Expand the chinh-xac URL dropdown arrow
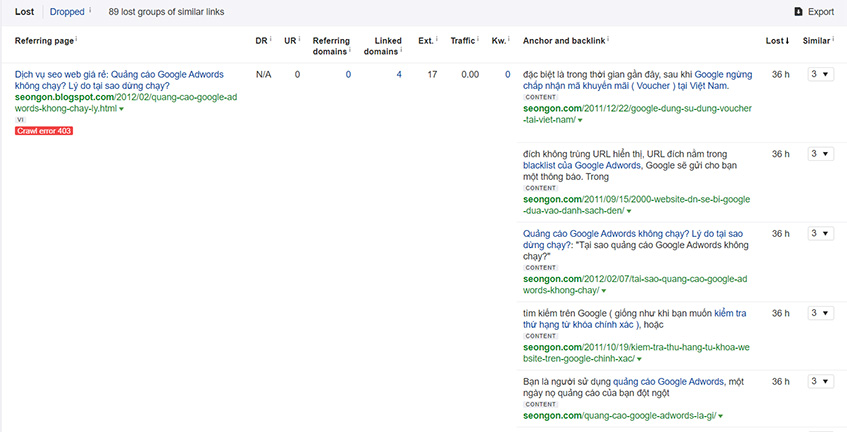This screenshot has width=847, height=432. click(639, 359)
